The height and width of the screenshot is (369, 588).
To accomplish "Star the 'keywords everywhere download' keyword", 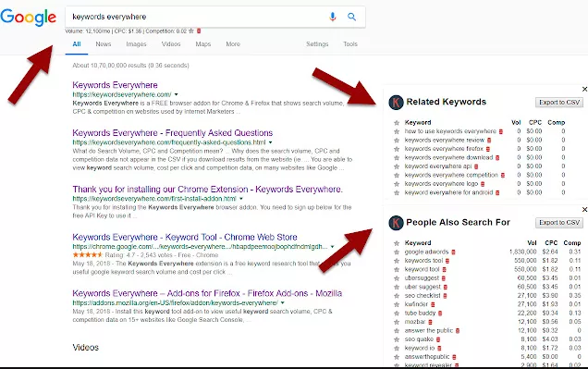I will [397, 158].
